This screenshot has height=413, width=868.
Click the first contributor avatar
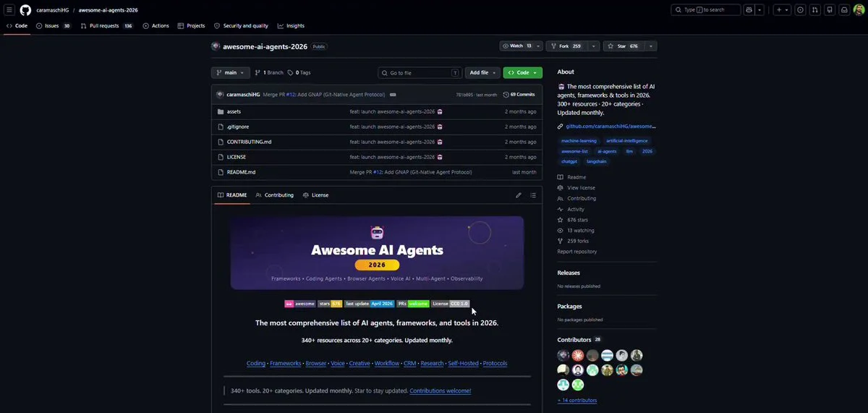tap(563, 355)
